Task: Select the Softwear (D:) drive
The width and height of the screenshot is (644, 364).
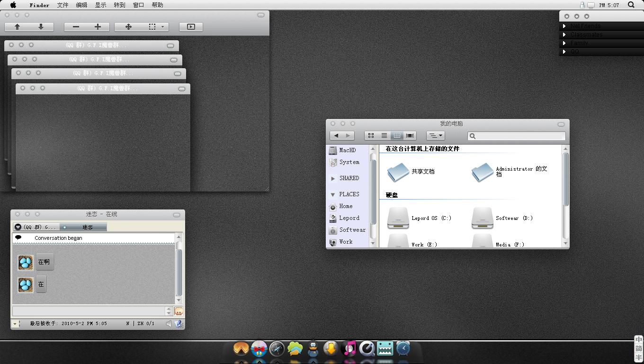Action: 502,218
